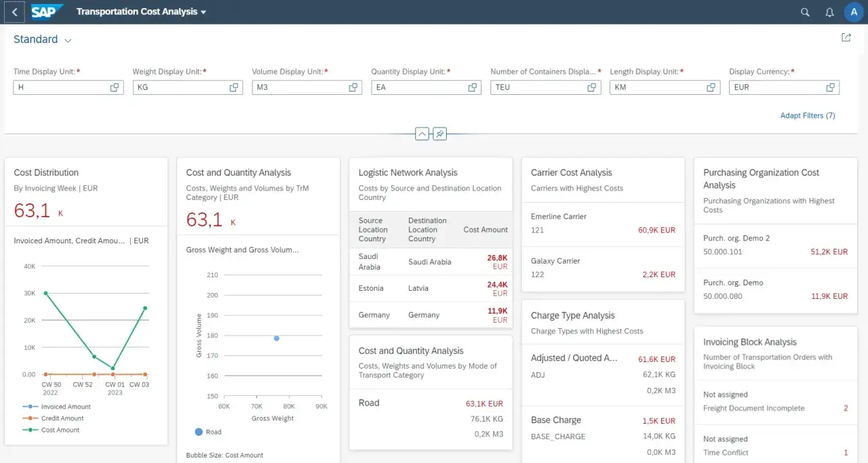Open value help for Display Currency
The height and width of the screenshot is (463, 868).
coord(831,87)
